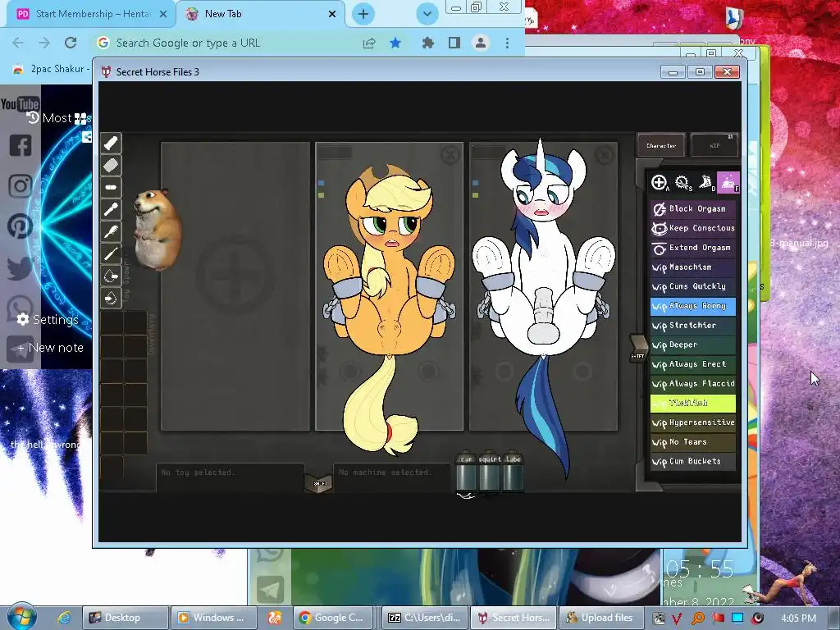Toggle the Deeper option
Image resolution: width=840 pixels, height=630 pixels.
click(x=692, y=345)
